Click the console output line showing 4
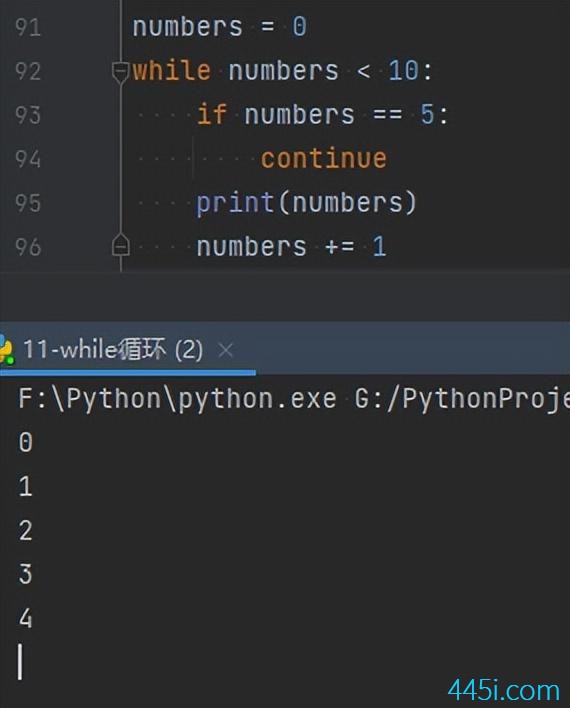 point(25,618)
